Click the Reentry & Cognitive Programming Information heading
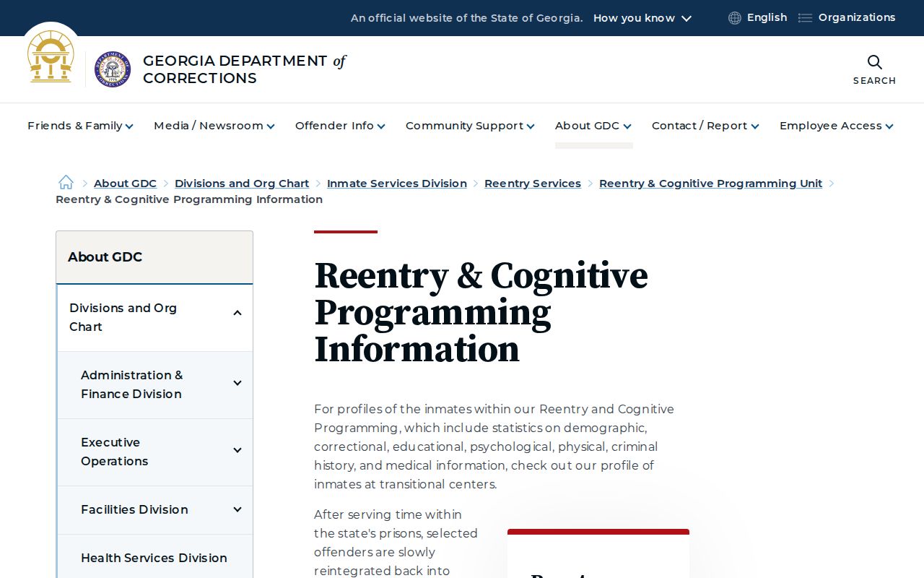924x578 pixels. pyautogui.click(x=481, y=312)
